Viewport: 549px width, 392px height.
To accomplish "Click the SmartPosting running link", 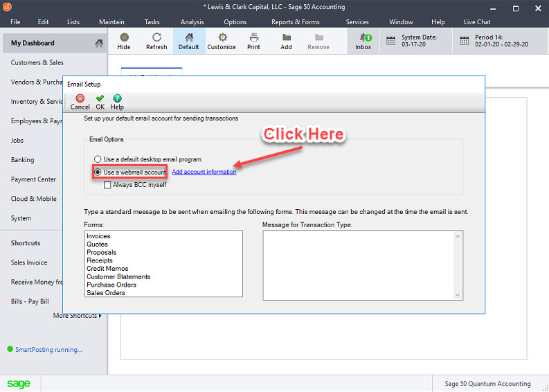I will pos(48,349).
